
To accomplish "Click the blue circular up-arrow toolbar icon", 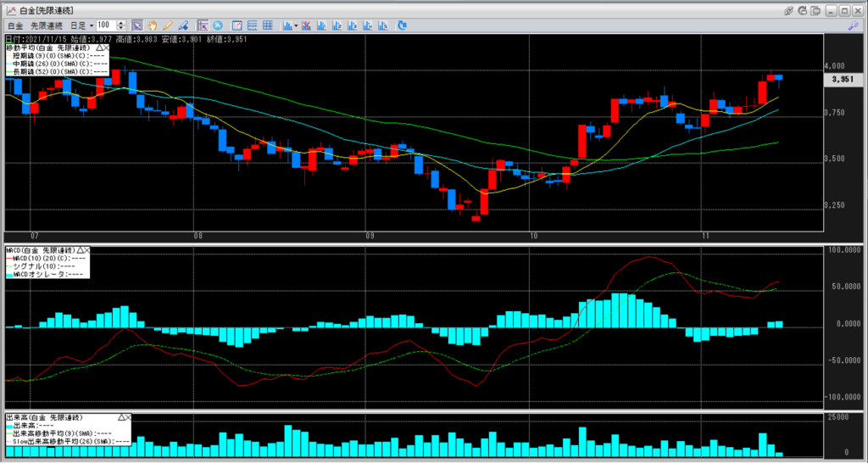I will pos(219,25).
